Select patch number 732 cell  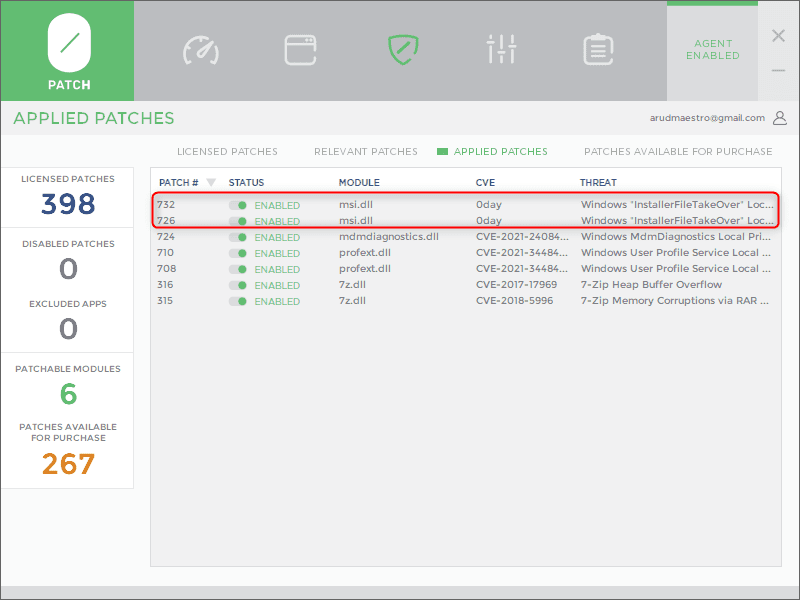point(166,205)
